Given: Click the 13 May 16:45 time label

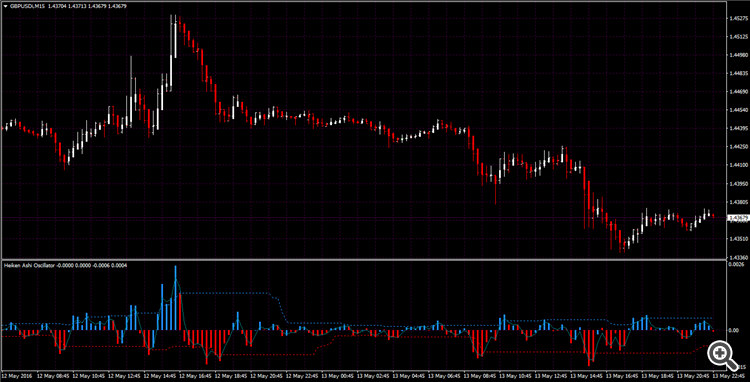Looking at the screenshot, I should [621, 376].
